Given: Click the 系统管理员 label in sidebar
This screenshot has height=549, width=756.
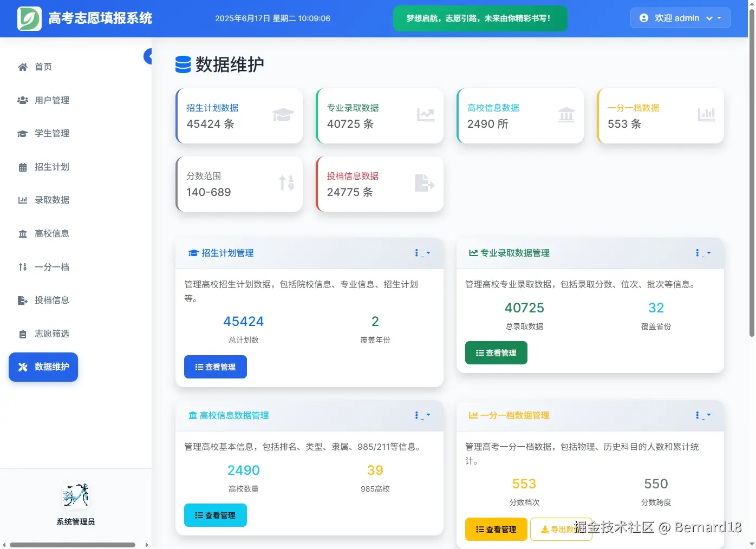Looking at the screenshot, I should point(76,522).
